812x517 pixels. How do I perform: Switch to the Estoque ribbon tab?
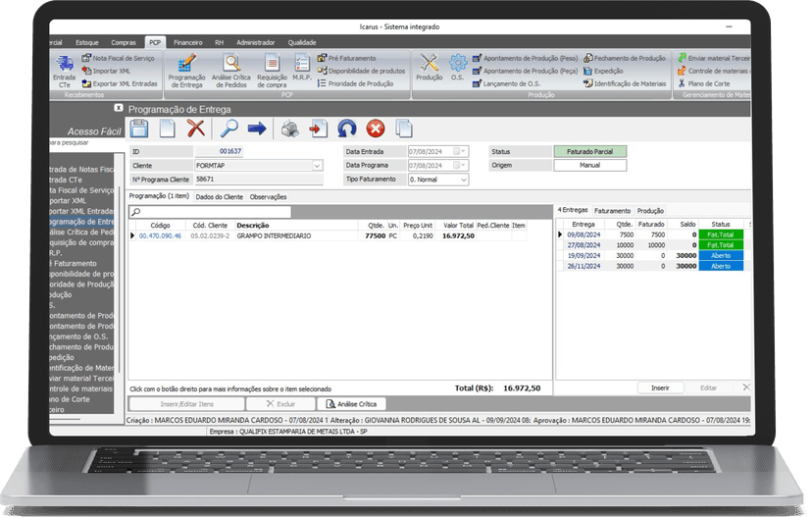coord(87,42)
